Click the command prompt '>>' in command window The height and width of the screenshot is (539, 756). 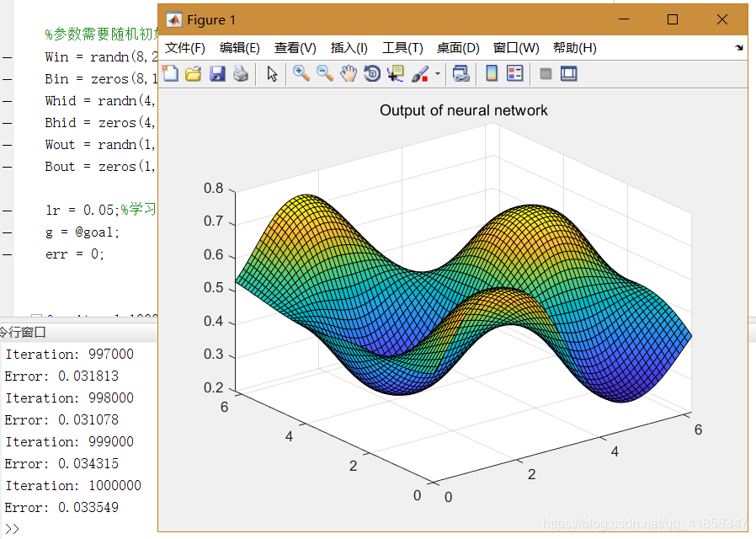(x=12, y=528)
